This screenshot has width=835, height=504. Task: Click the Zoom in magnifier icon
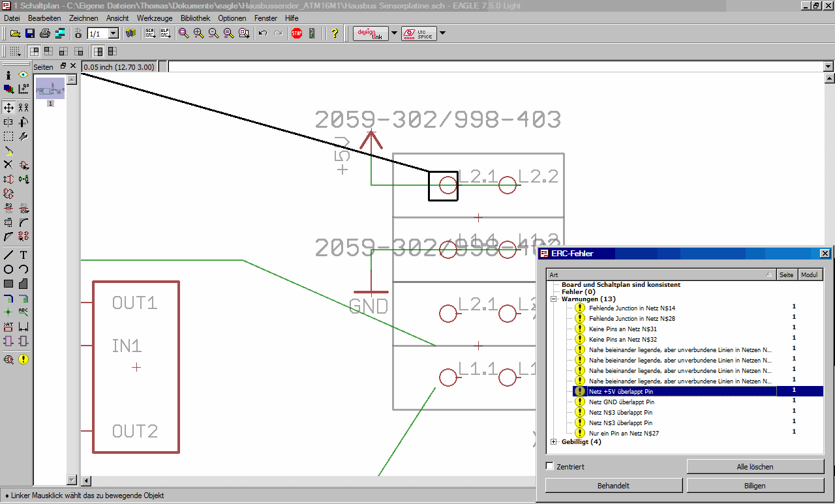pyautogui.click(x=198, y=33)
